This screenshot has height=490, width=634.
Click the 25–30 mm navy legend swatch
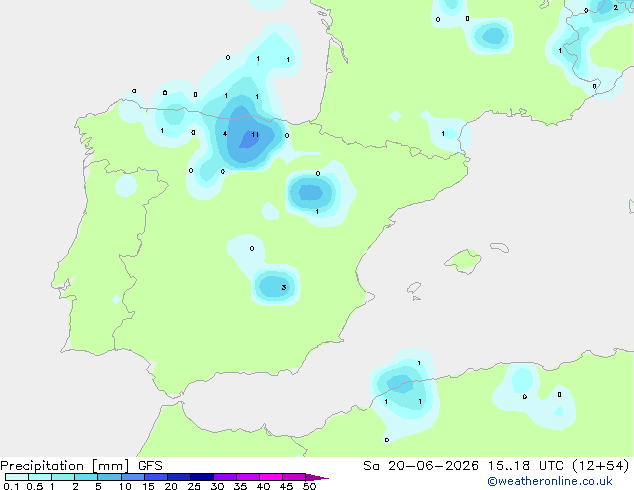[x=202, y=477]
